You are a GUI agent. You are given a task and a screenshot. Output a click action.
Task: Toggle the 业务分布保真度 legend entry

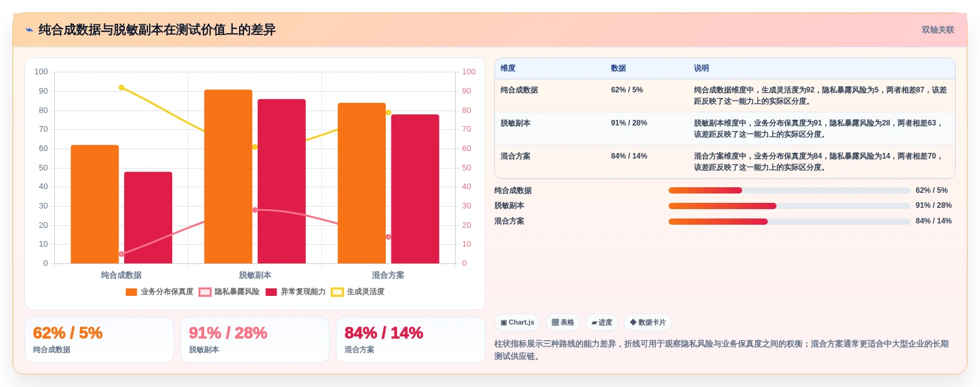coord(160,291)
